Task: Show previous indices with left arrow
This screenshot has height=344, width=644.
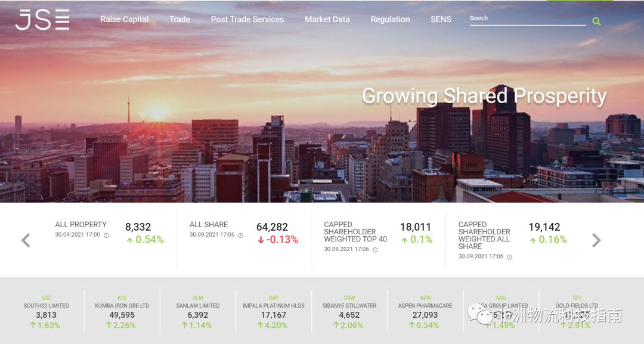Action: coord(26,240)
